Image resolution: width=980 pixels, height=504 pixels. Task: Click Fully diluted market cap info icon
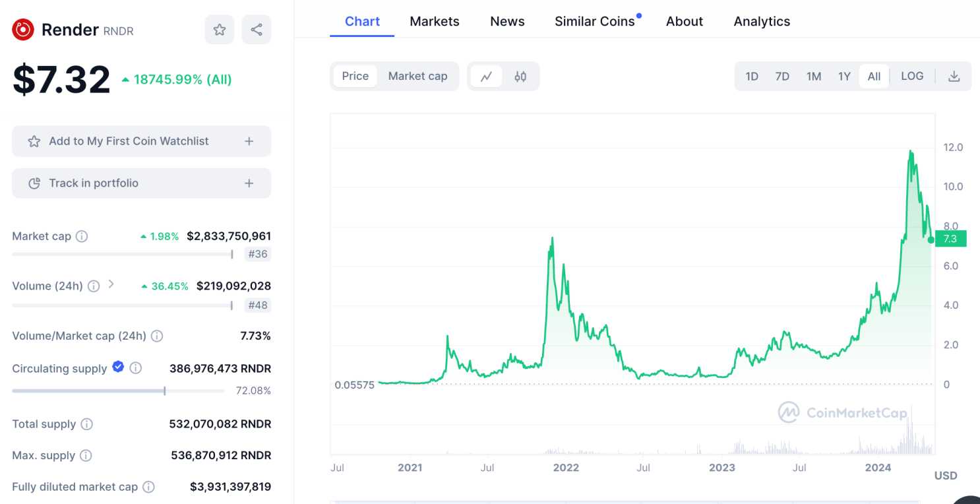pos(149,487)
